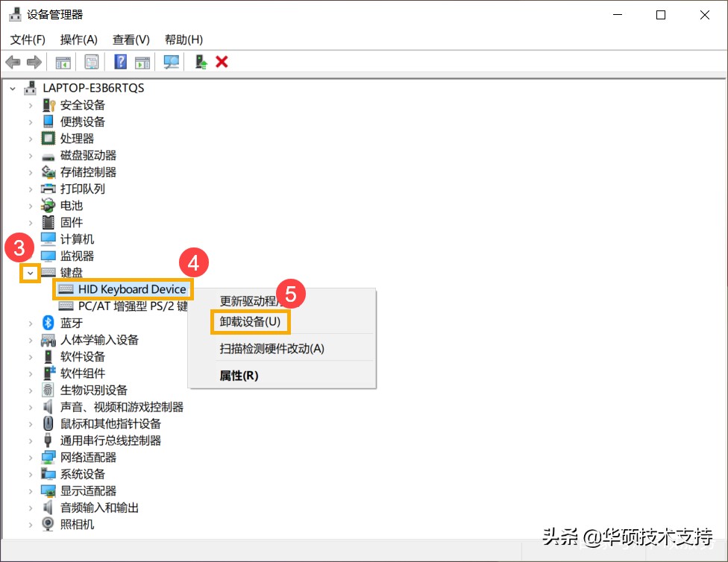Click the update driver toolbar icon
Image resolution: width=728 pixels, height=562 pixels.
(200, 62)
